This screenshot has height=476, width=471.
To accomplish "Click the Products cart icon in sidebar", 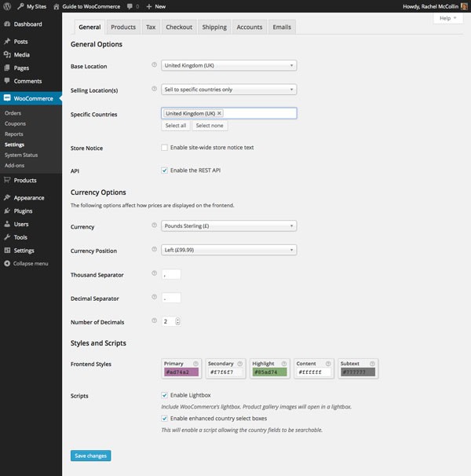I will [7, 180].
